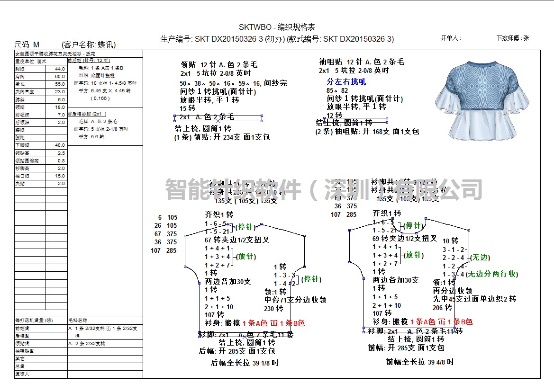Select the '50。38。50。16。59。16, 间纱完' line
Image resolution: width=554 pixels, height=392 pixels.
233,83
